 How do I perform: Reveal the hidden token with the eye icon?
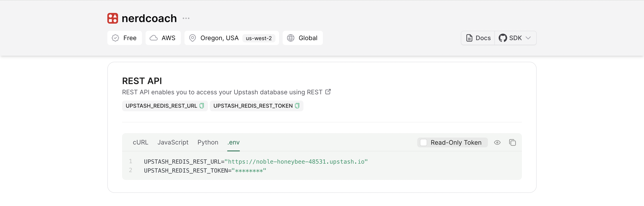coord(497,142)
